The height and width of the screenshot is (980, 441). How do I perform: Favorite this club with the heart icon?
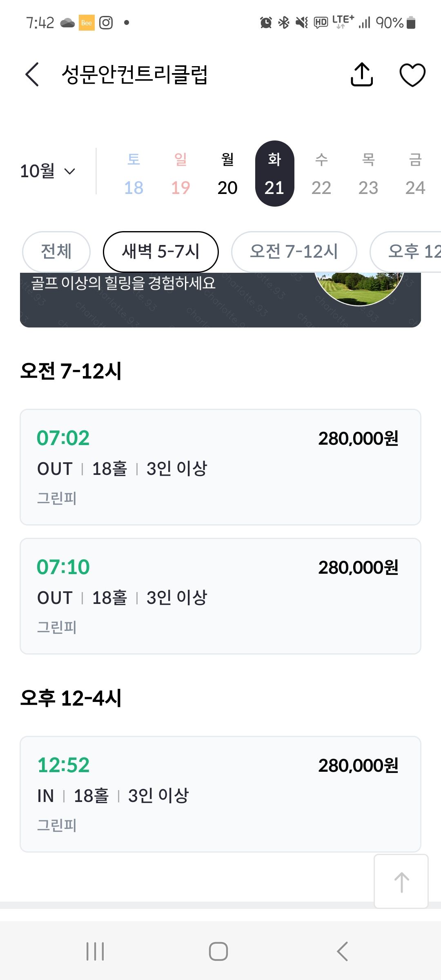tap(412, 75)
